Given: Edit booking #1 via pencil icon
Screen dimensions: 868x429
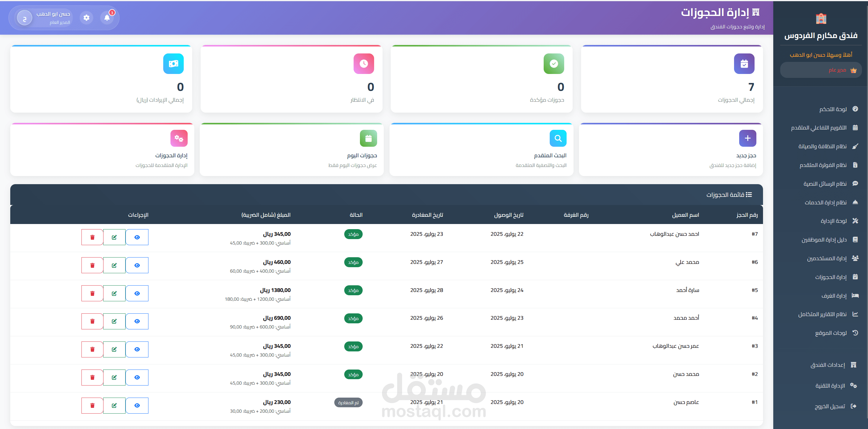Looking at the screenshot, I should [x=114, y=405].
